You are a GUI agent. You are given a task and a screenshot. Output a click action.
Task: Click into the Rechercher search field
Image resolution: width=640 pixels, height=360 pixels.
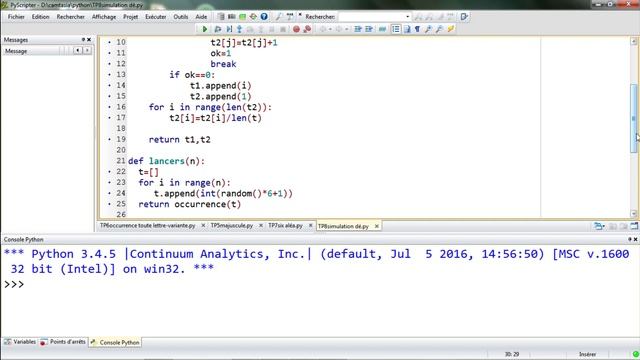coord(371,17)
